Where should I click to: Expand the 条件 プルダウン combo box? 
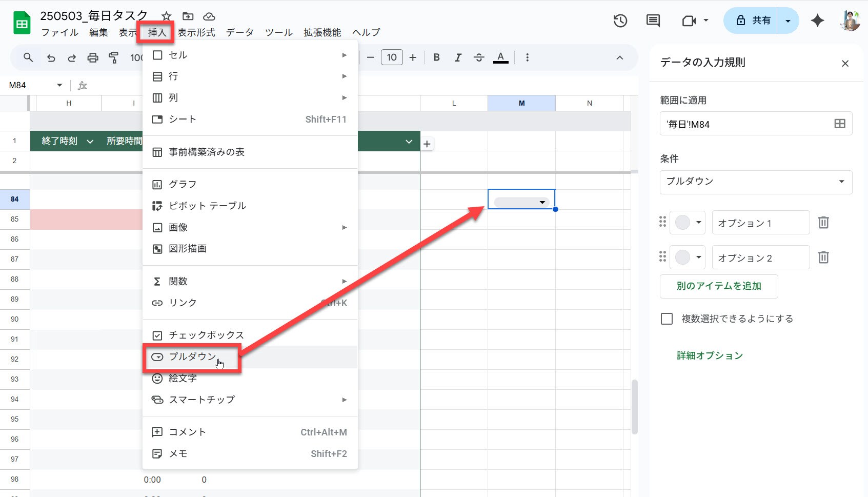click(x=756, y=182)
